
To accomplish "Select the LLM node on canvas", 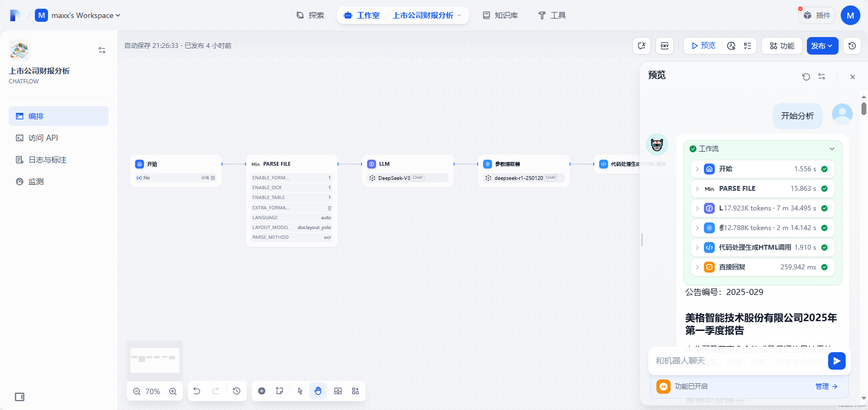I will click(x=408, y=171).
